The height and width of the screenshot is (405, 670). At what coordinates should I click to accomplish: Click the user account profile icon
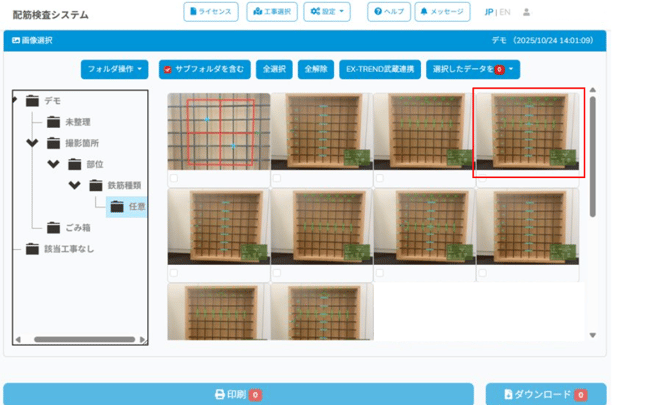point(527,12)
